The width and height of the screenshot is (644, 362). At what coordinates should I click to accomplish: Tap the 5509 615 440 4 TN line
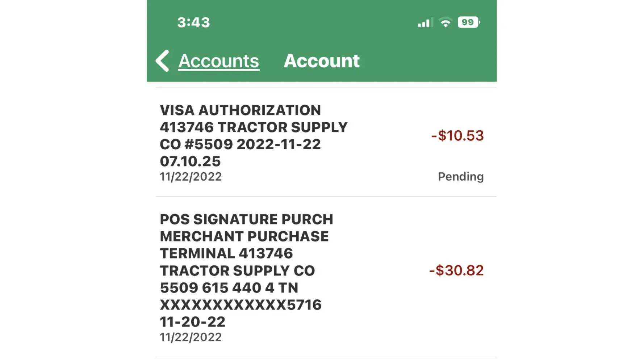[x=229, y=288]
